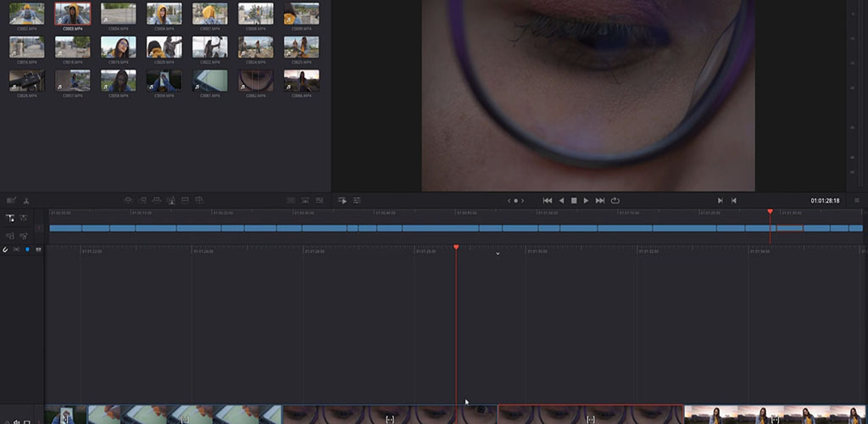Viewport: 868px width, 424px height.
Task: Click the 01:01:28:18 timecode field
Action: click(x=824, y=201)
